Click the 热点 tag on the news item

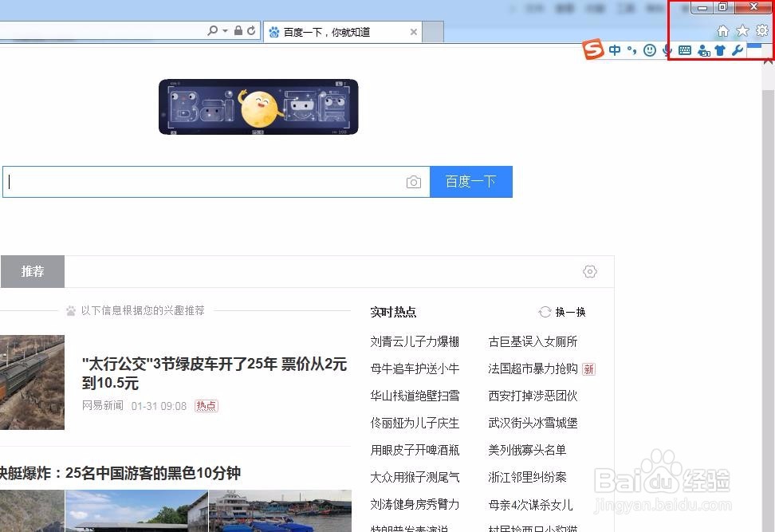tap(206, 406)
